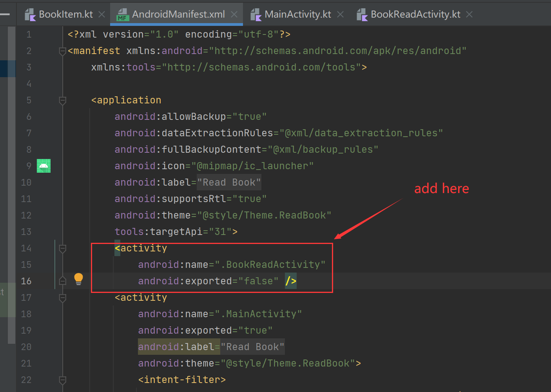Close the BookItem.kt tab

pyautogui.click(x=101, y=14)
